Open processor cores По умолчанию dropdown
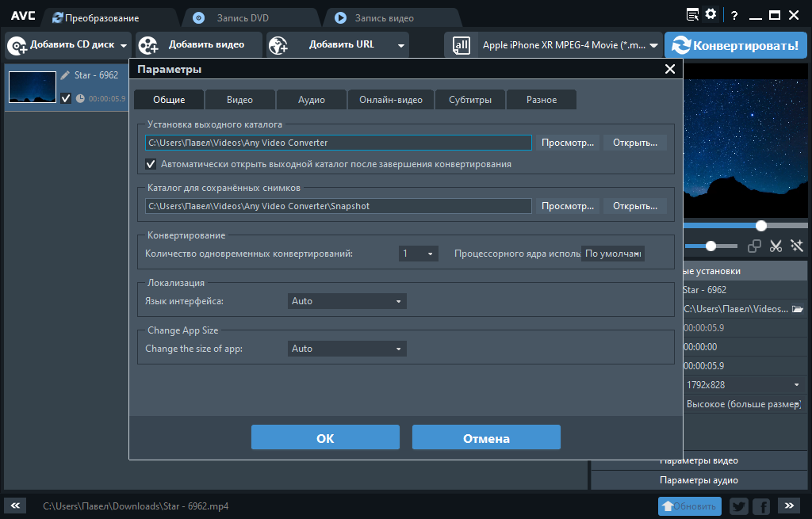This screenshot has width=812, height=519. (613, 254)
